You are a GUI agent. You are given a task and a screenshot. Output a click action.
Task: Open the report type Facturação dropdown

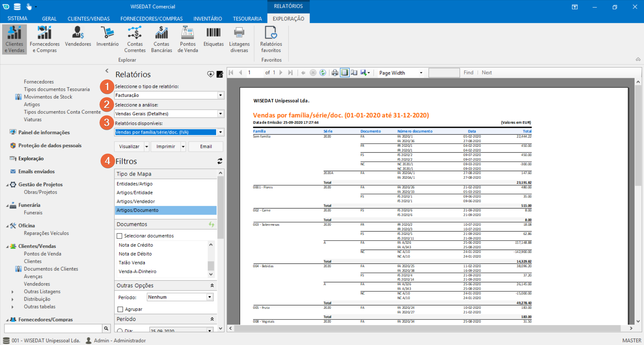click(220, 95)
